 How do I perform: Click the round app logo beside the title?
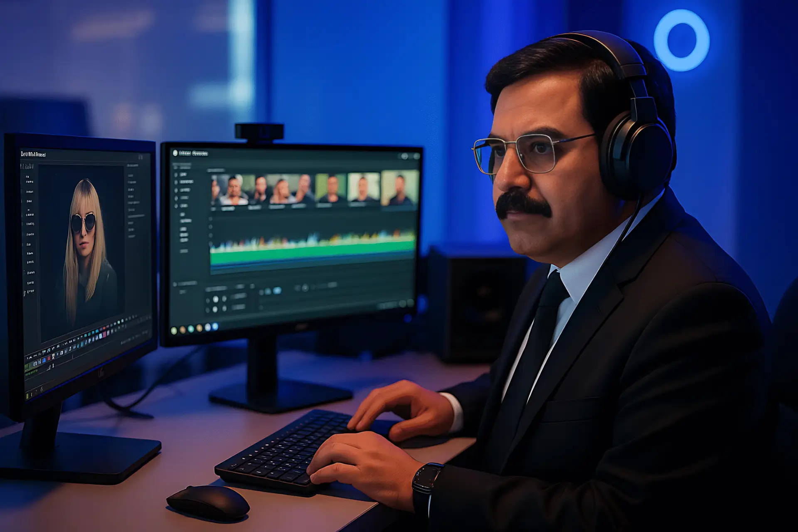tap(175, 153)
